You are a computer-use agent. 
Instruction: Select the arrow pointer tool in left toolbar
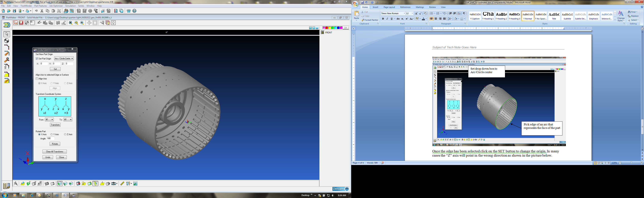pos(7,34)
